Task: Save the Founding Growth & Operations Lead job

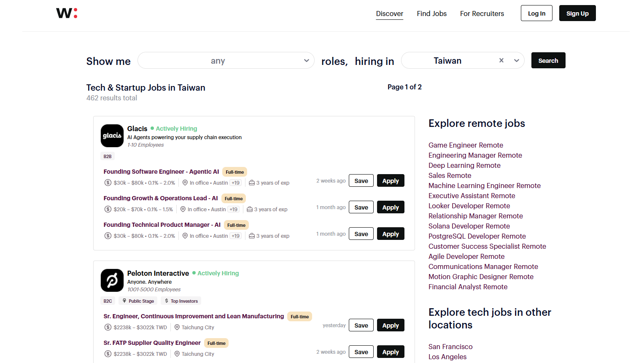Action: pos(361,207)
